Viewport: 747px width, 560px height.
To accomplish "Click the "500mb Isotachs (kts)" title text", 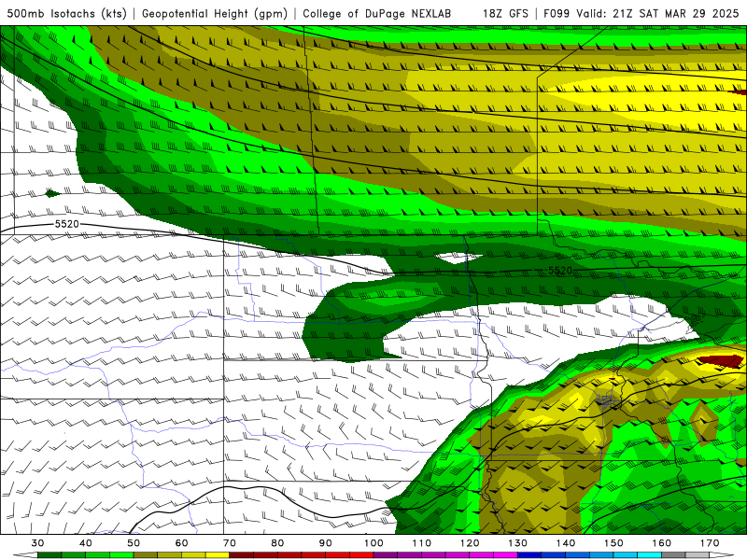I will (66, 13).
